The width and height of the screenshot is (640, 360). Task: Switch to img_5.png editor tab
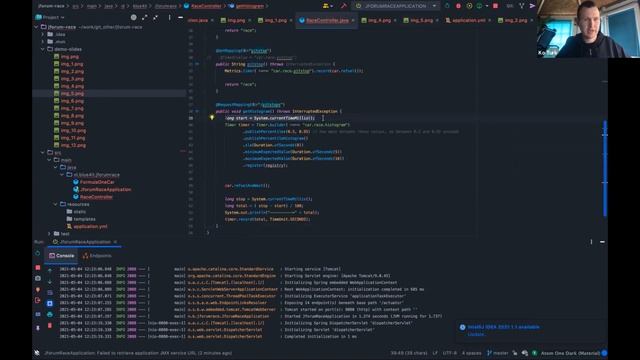pos(418,20)
